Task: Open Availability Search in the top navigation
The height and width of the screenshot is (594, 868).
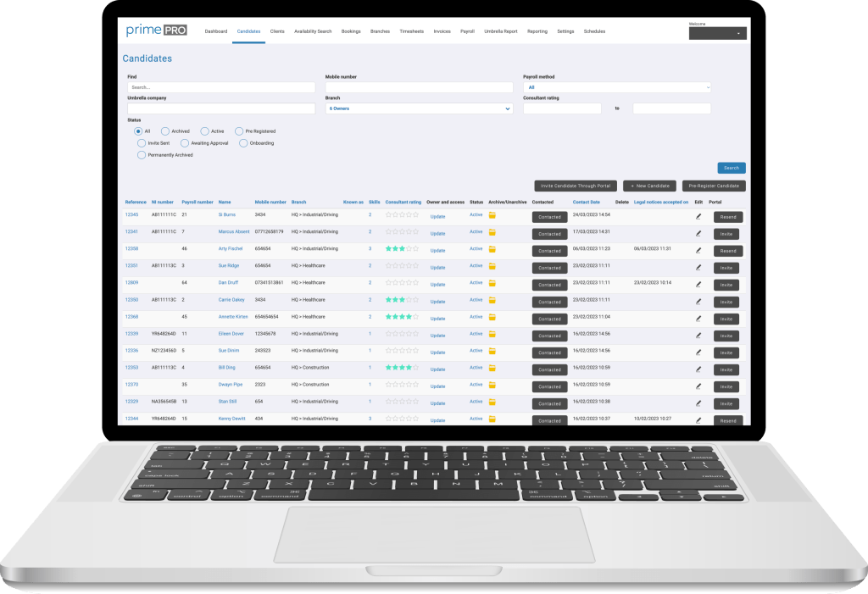Action: [313, 31]
